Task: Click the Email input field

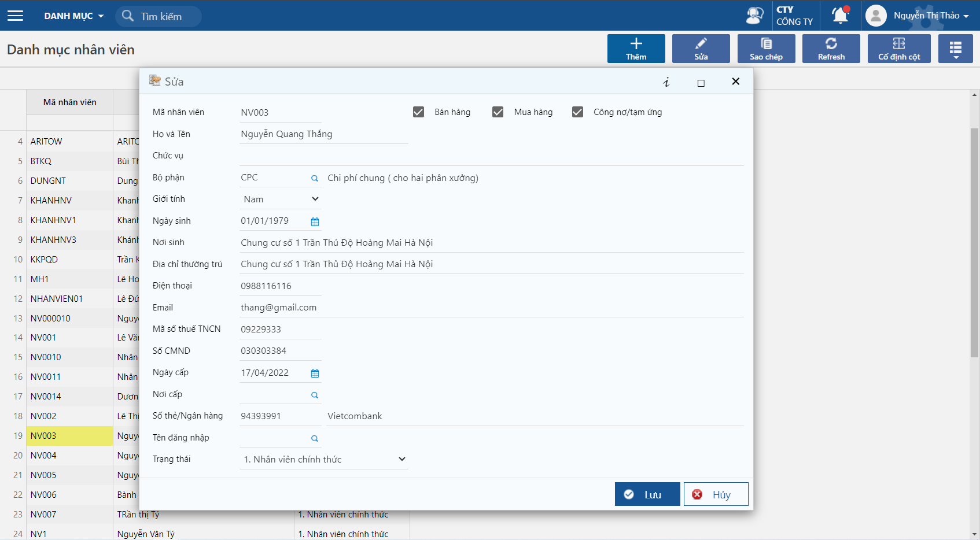Action: click(x=491, y=308)
